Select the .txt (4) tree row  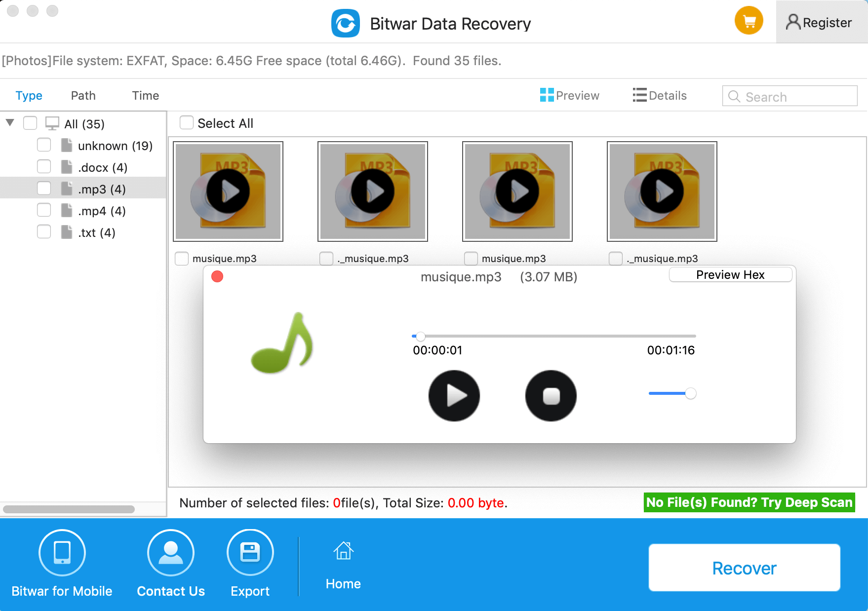[x=83, y=232]
